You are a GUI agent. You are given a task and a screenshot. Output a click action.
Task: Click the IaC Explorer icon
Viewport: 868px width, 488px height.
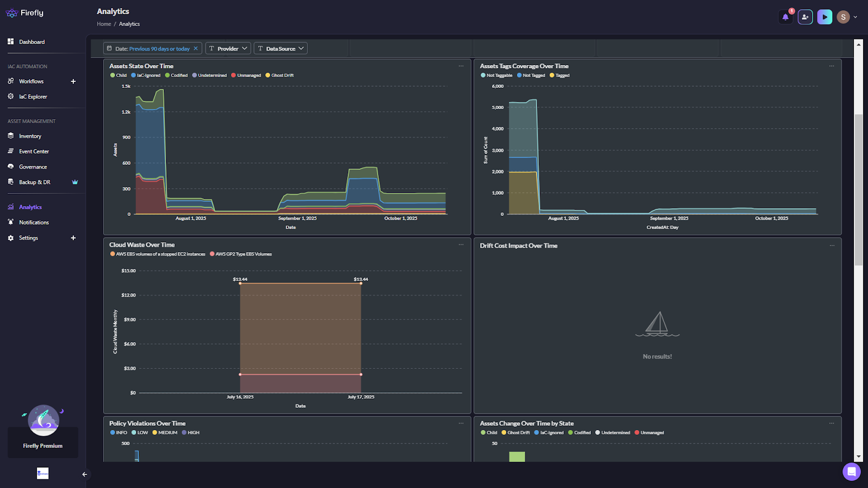pyautogui.click(x=10, y=96)
